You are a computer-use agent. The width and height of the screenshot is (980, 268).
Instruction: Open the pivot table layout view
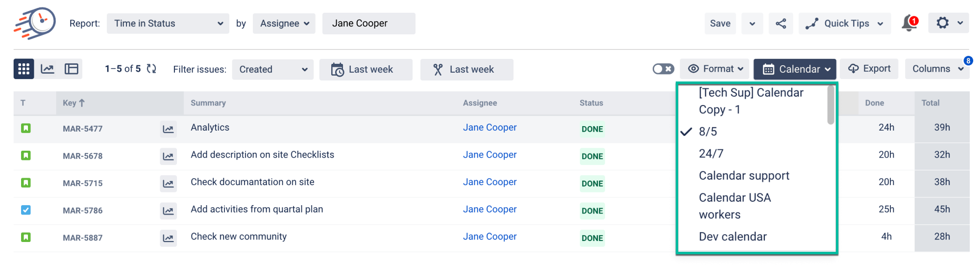click(72, 69)
